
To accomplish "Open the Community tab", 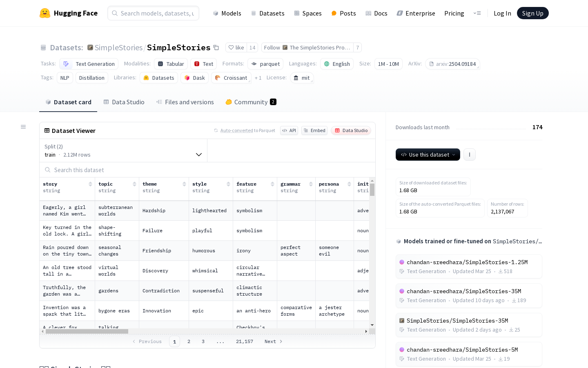I will tap(251, 102).
